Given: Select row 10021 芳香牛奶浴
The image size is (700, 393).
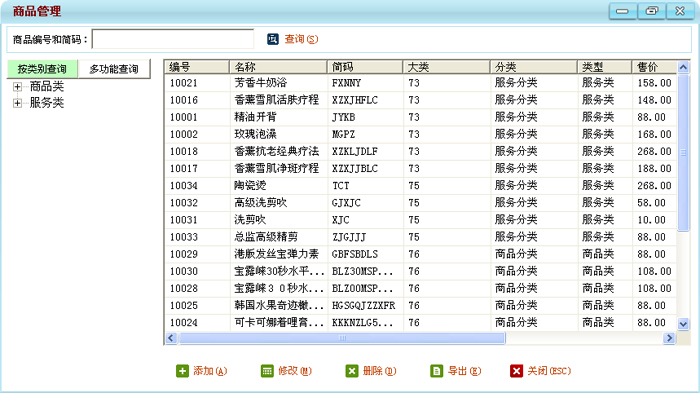Looking at the screenshot, I should [421, 83].
